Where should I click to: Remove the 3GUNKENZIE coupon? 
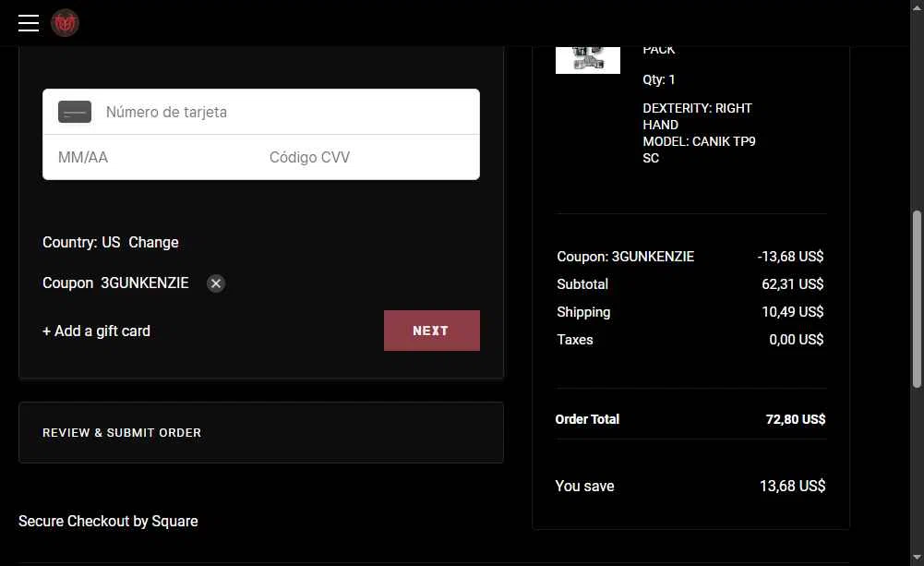(x=216, y=283)
